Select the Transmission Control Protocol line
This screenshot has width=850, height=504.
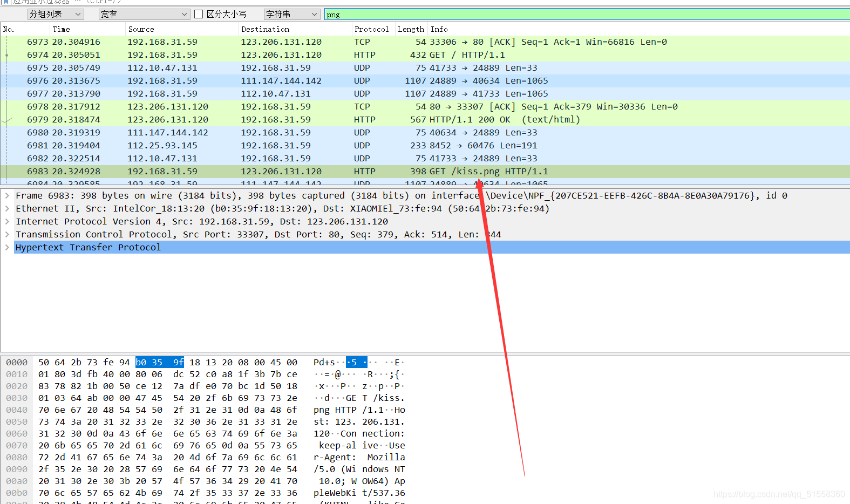click(x=258, y=234)
